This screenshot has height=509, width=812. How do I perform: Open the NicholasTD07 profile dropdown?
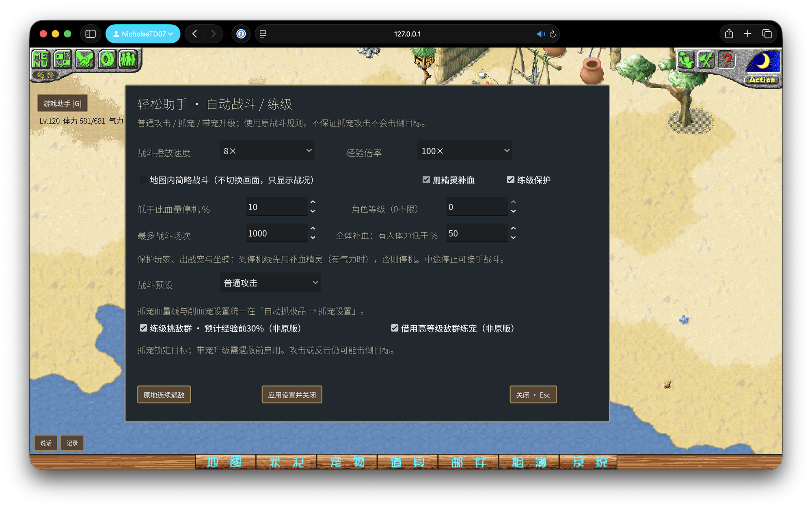coord(143,34)
